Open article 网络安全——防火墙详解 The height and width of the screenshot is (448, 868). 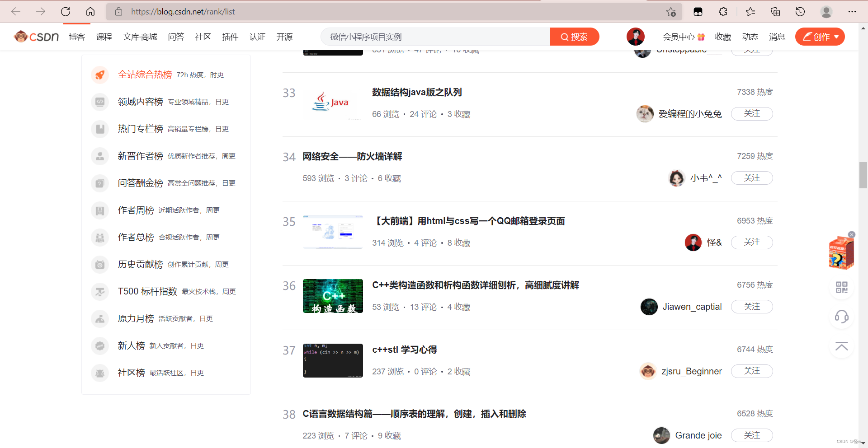click(x=353, y=156)
